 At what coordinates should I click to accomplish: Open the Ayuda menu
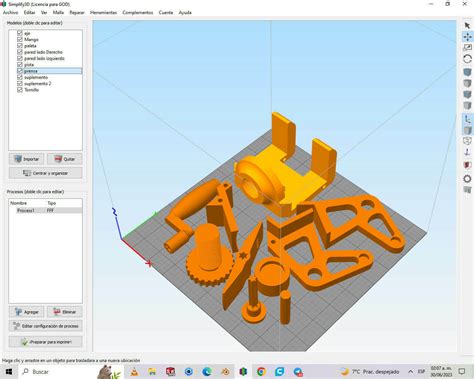[x=185, y=12]
